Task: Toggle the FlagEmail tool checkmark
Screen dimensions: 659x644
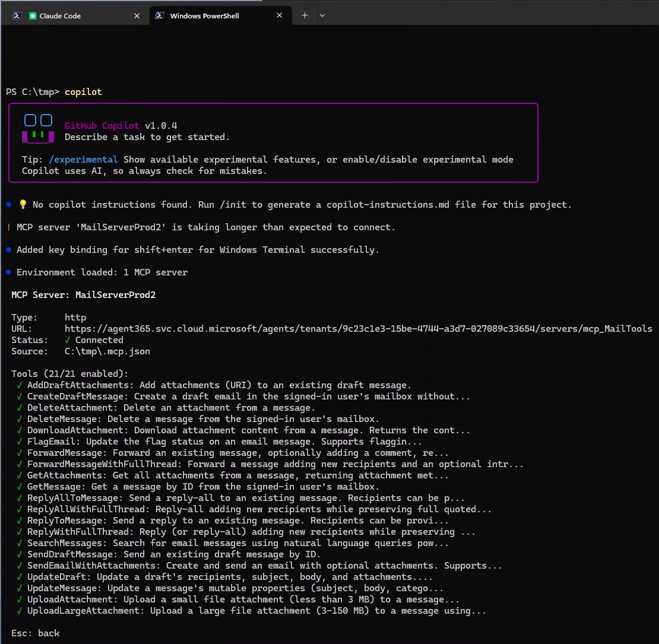Action: tap(20, 441)
